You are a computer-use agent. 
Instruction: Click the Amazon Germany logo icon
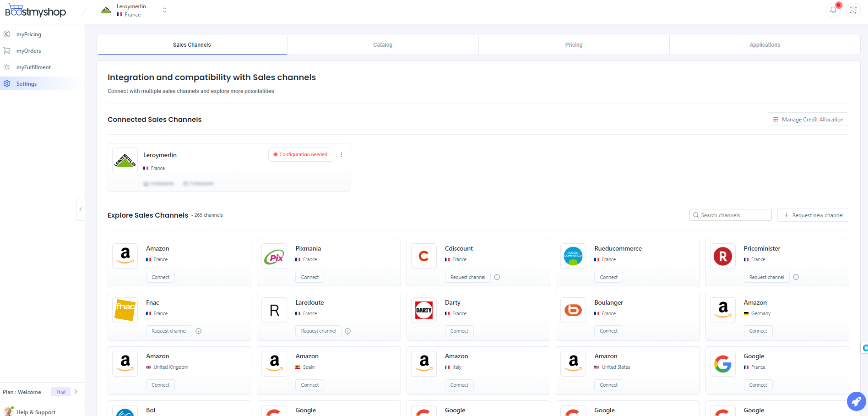pyautogui.click(x=723, y=310)
